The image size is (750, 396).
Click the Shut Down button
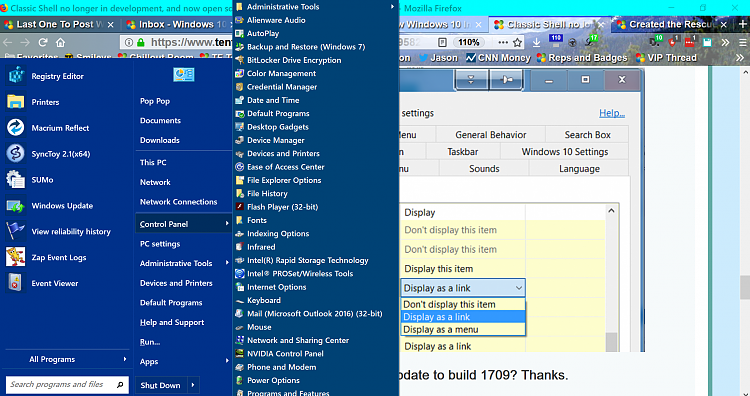(x=161, y=385)
